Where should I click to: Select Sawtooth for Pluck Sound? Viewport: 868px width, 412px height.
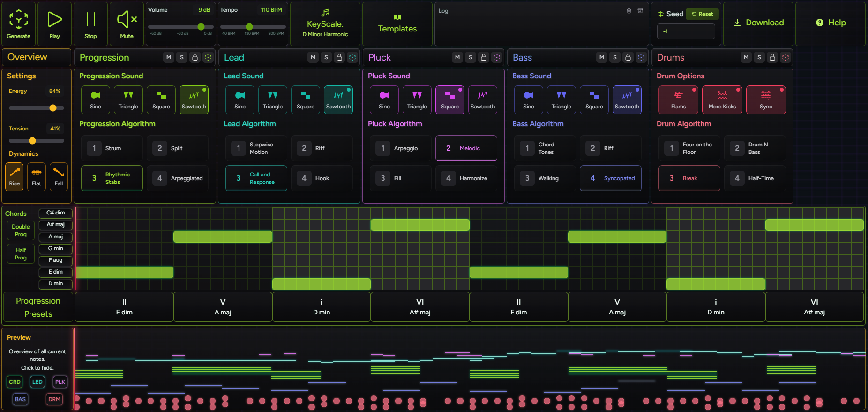tap(483, 100)
